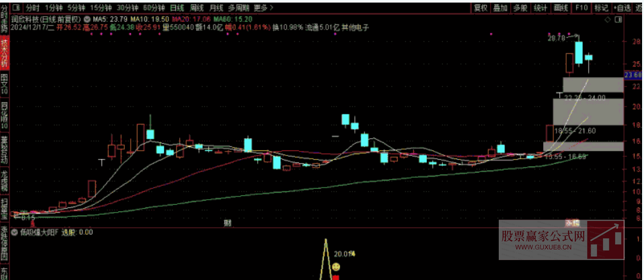This screenshot has height=280, width=644.
Task: Click the window layout icon before 分时
Action: (16, 8)
